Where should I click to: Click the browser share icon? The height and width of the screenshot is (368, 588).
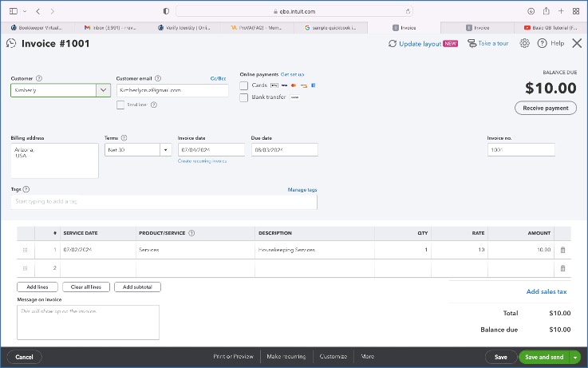pyautogui.click(x=546, y=11)
